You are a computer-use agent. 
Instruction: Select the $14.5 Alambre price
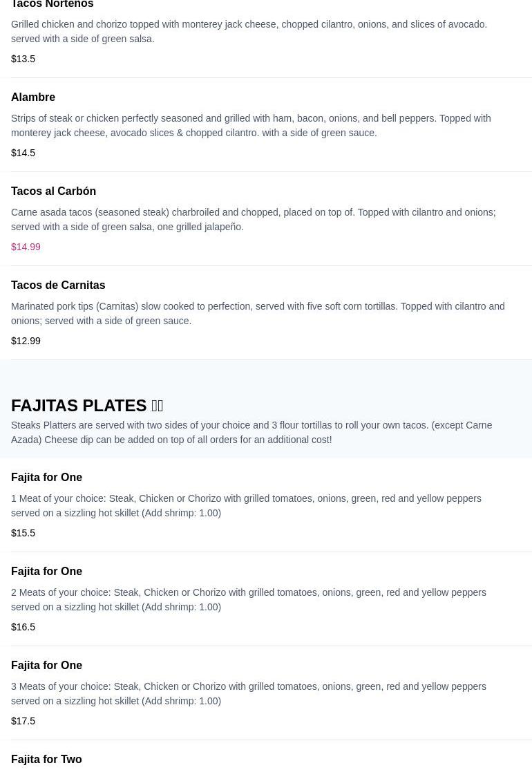pos(23,153)
